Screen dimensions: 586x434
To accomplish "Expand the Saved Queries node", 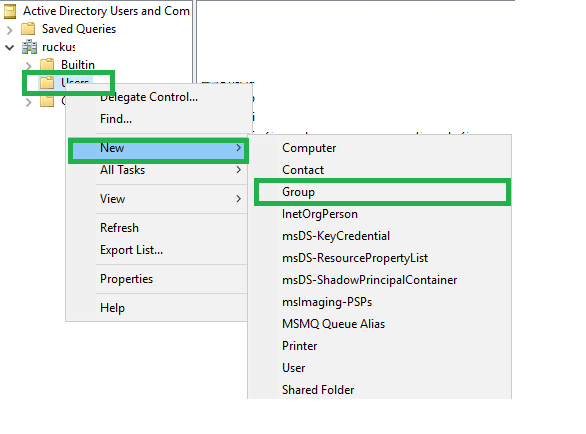I will [10, 30].
